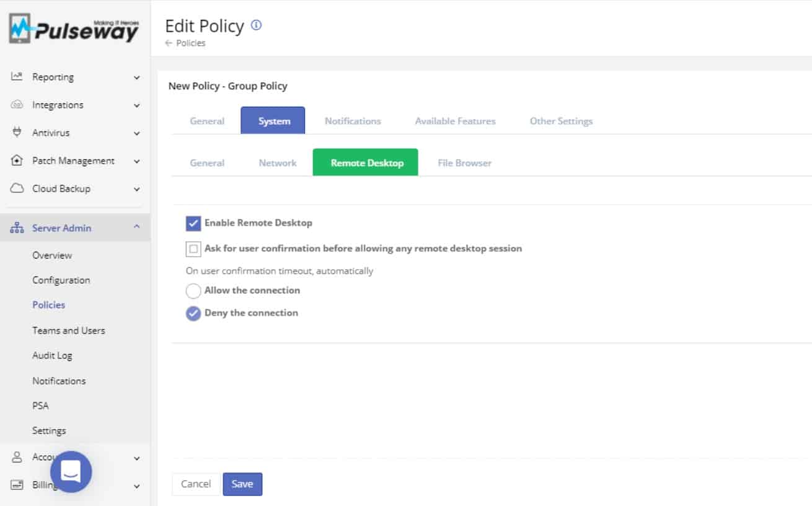Switch to the Network sub-tab
This screenshot has height=506, width=812.
tap(278, 162)
